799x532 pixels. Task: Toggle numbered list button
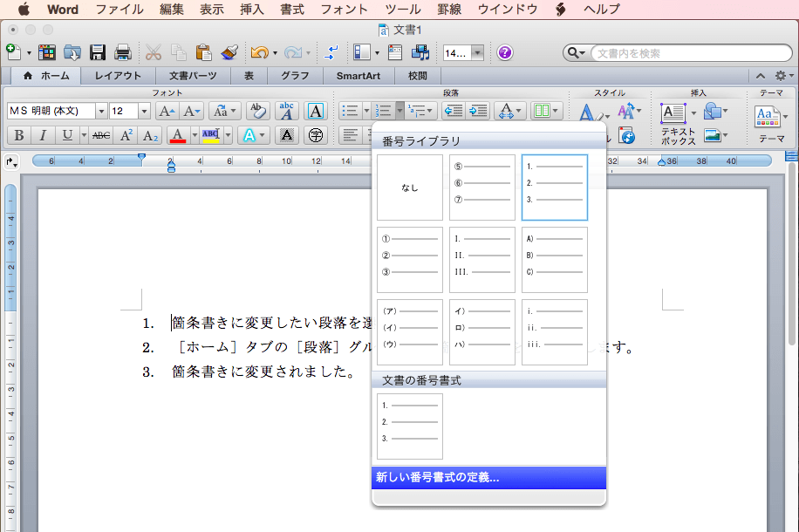[x=383, y=111]
